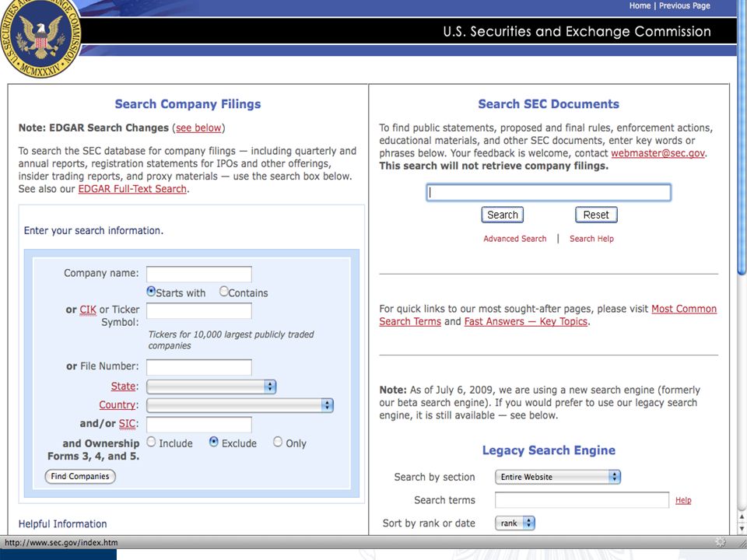Click the vertical scrollbar thumb

[x=742, y=137]
